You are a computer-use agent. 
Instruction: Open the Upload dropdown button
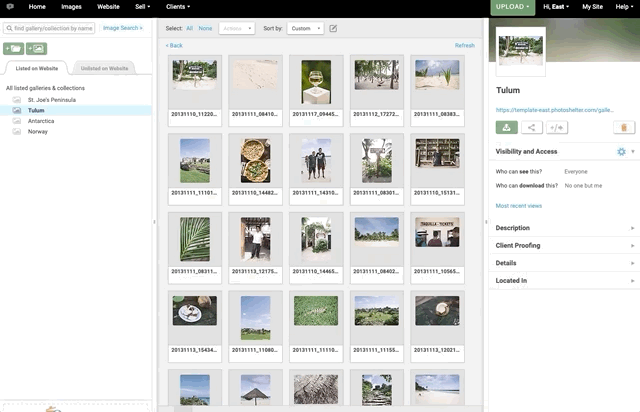(513, 7)
